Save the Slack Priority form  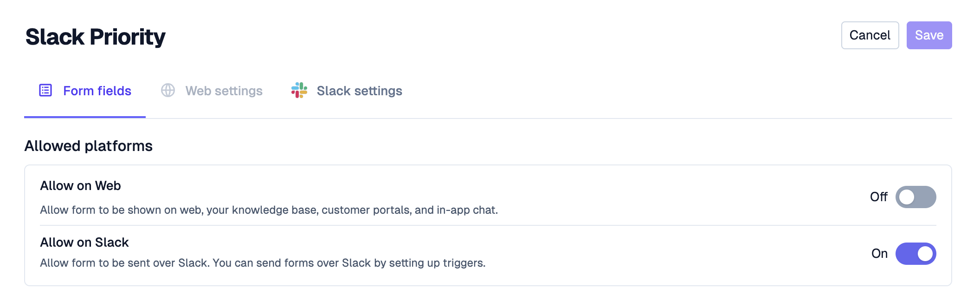[x=929, y=35]
